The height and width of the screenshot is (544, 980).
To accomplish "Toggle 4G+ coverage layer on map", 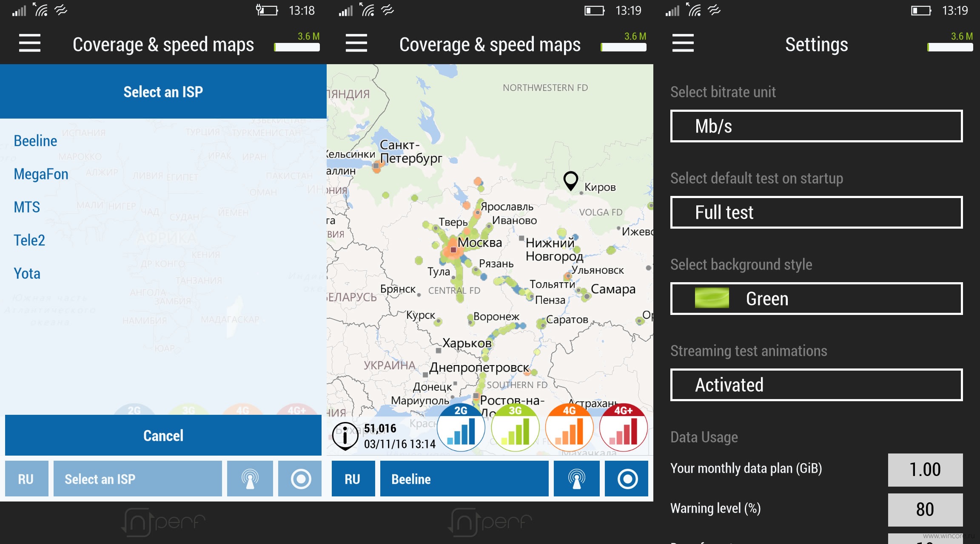I will coord(624,428).
